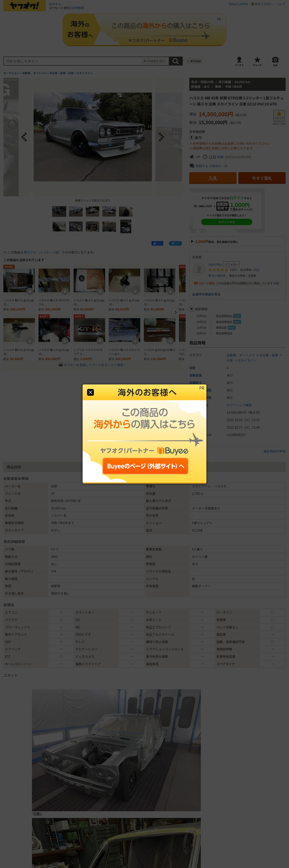
Task: Toggle watch star on 130,000円 item
Action: [170, 341]
